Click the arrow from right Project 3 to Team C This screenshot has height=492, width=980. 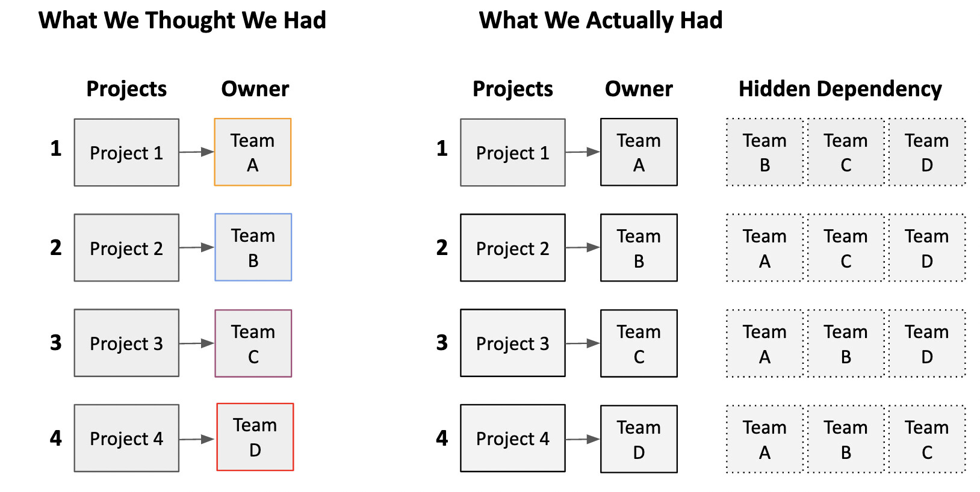coord(583,343)
